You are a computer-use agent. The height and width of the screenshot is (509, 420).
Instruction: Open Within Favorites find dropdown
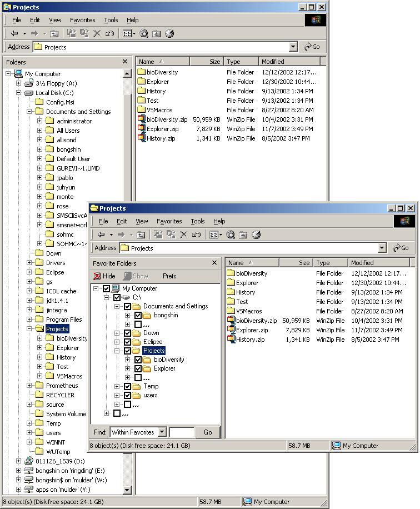tap(162, 432)
